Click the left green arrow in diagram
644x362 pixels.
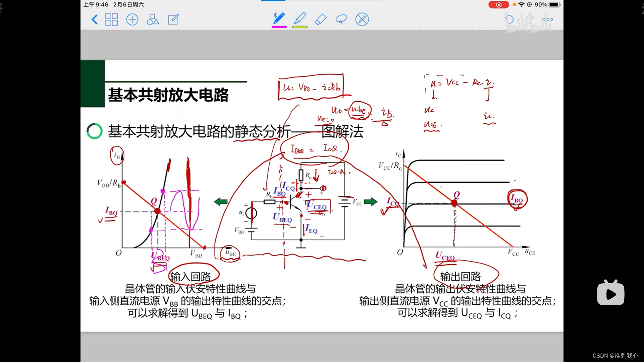coord(221,202)
